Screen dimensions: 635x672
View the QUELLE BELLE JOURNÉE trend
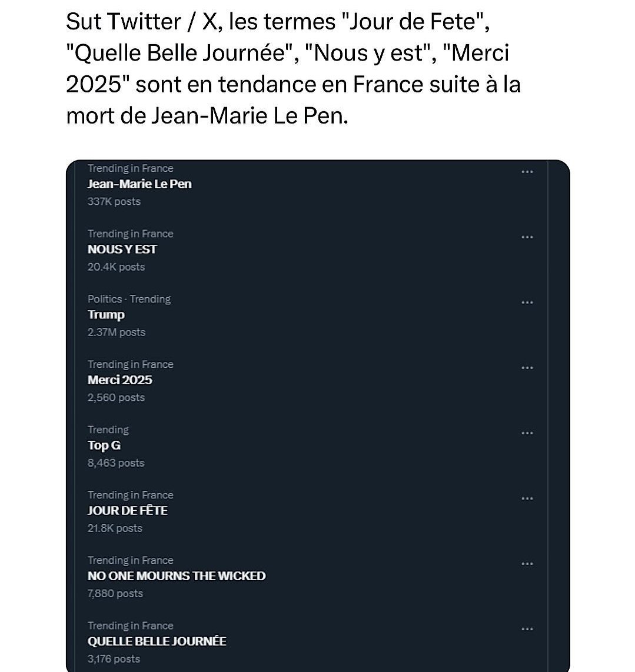point(157,641)
